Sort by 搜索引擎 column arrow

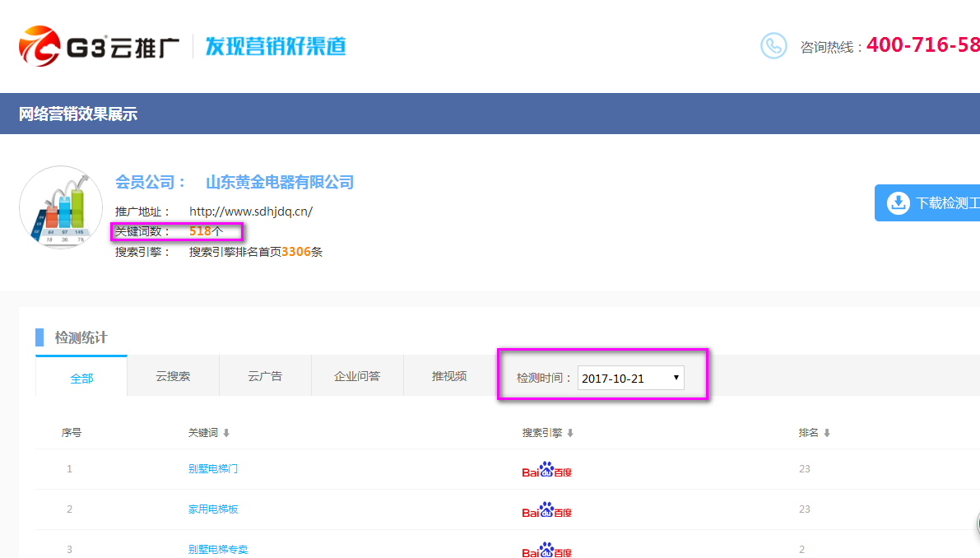(x=570, y=433)
